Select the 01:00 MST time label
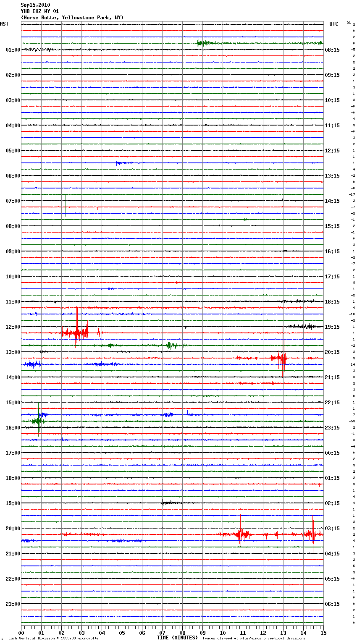 [13, 50]
